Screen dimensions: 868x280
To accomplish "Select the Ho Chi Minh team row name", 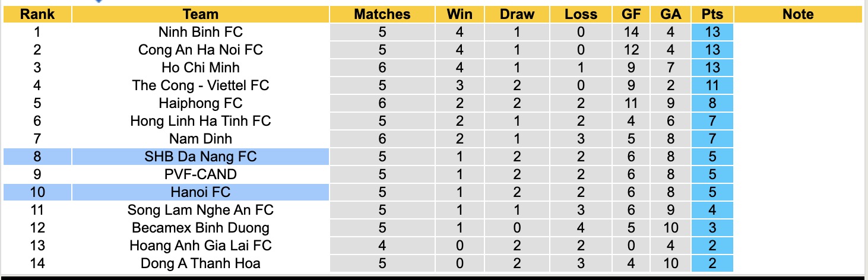I will coord(201,68).
